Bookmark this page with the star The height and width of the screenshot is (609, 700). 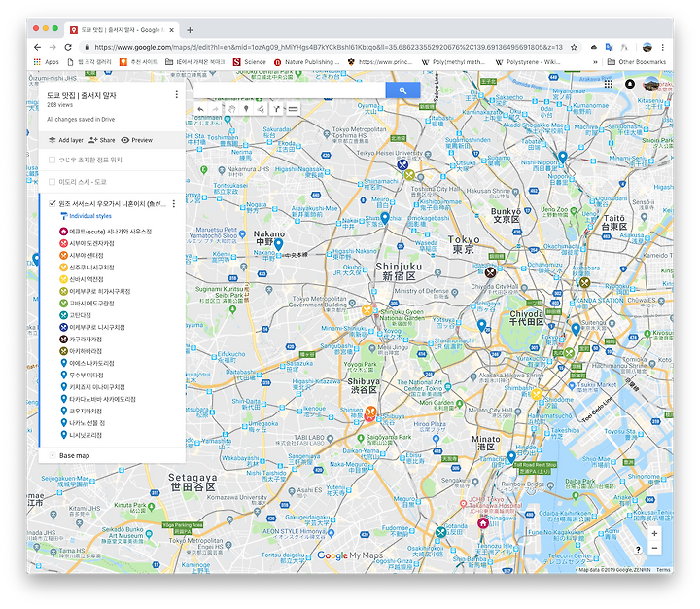[x=574, y=47]
